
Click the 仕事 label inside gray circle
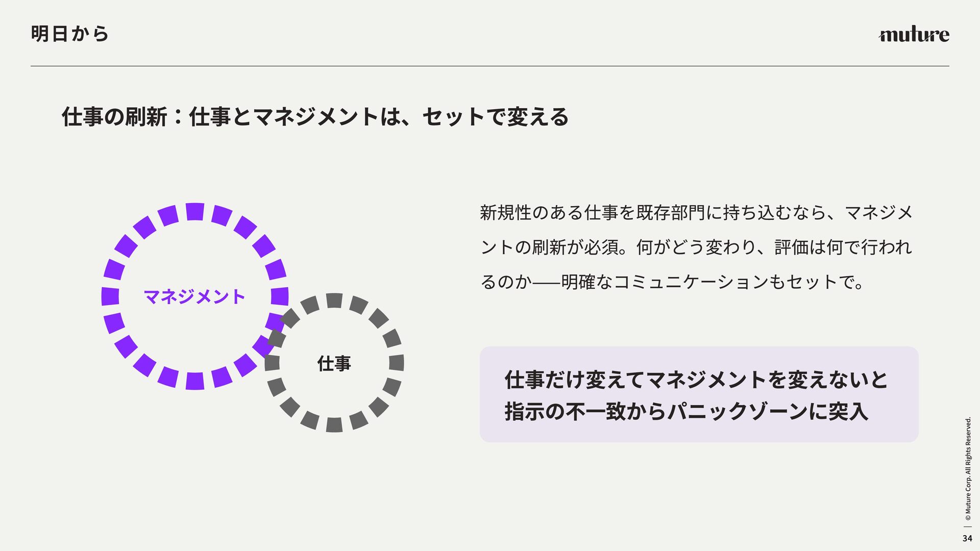(334, 364)
